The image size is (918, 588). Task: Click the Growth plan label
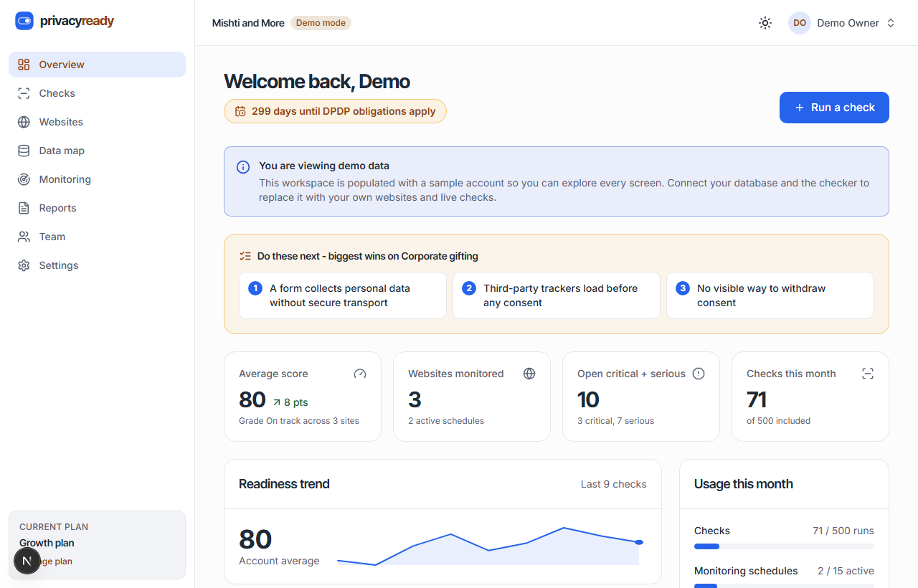point(47,543)
